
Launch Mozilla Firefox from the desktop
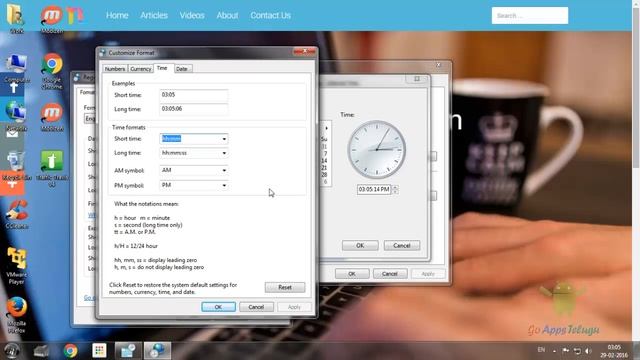[16, 314]
